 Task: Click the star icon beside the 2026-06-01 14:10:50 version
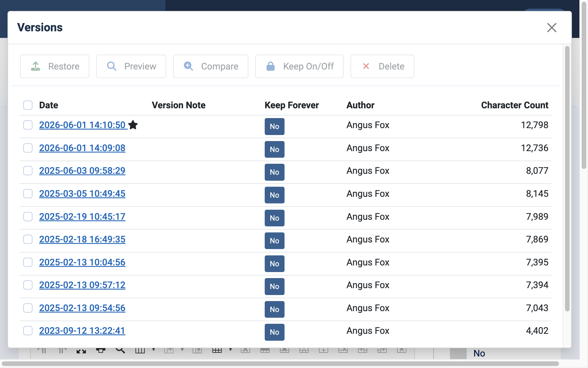pos(133,125)
